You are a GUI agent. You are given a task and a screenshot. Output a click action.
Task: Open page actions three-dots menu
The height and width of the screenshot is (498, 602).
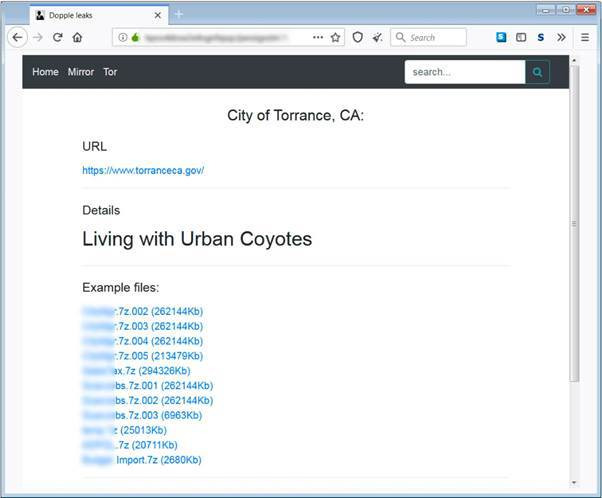[318, 37]
